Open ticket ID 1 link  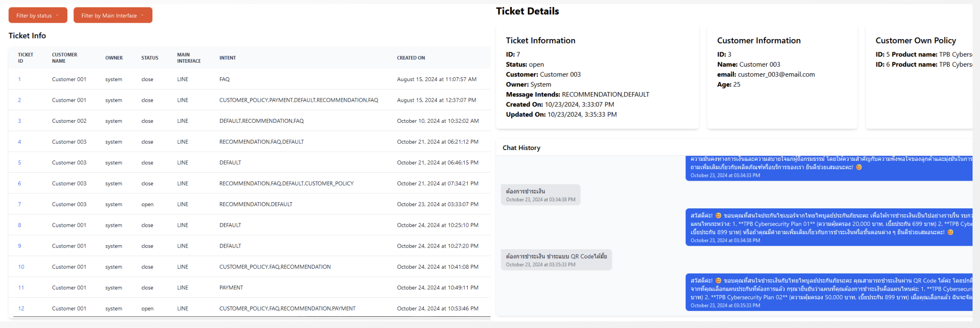click(x=19, y=79)
